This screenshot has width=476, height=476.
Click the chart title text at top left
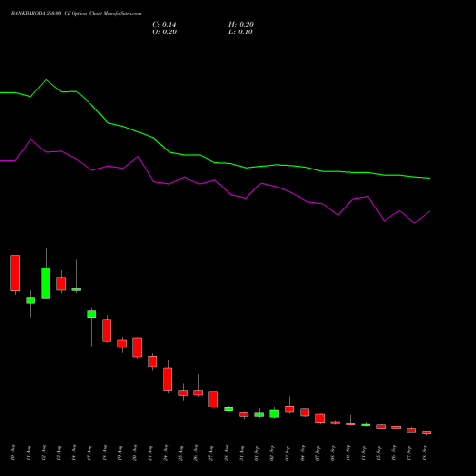click(x=76, y=13)
